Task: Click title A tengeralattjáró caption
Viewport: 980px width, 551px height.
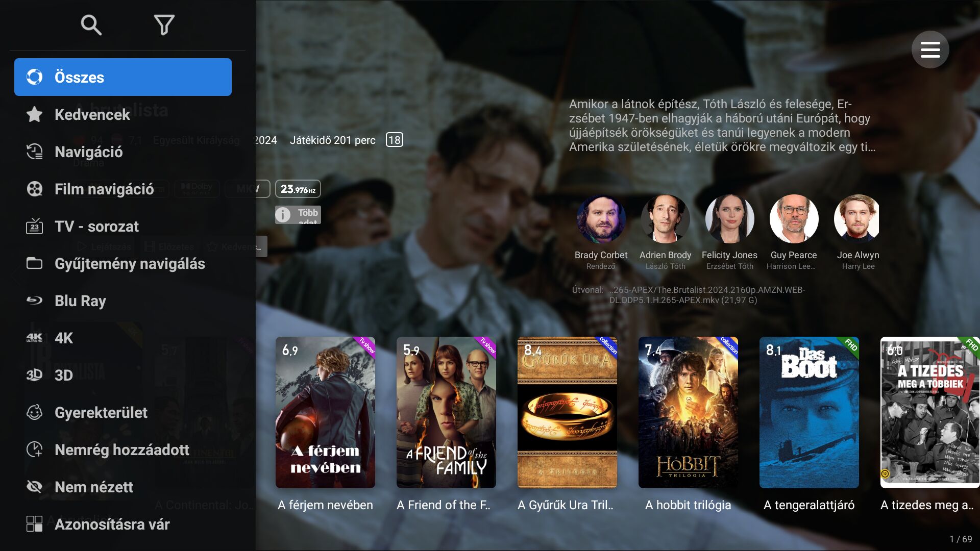Action: (x=809, y=505)
